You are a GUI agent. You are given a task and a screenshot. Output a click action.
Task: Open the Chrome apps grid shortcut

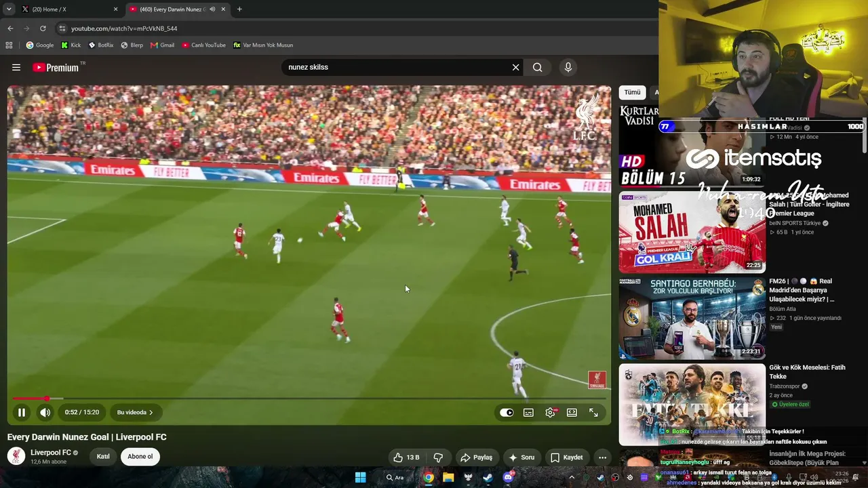pos(9,45)
